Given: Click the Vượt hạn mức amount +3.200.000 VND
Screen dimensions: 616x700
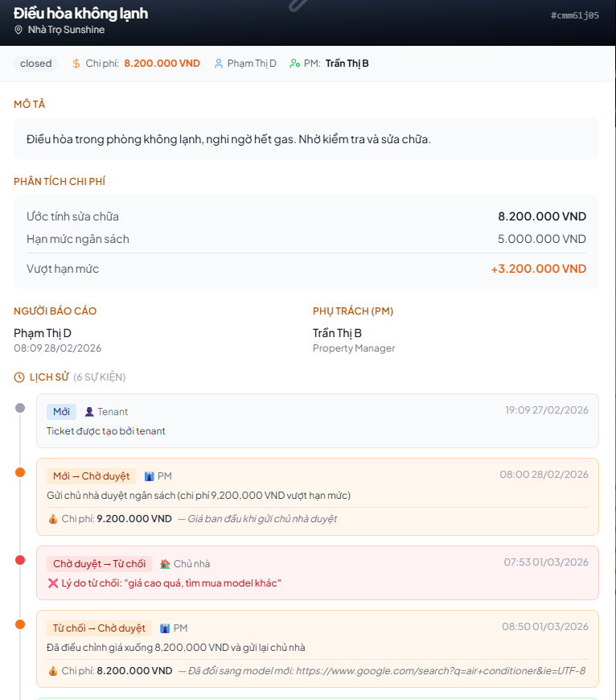Looking at the screenshot, I should [x=538, y=269].
